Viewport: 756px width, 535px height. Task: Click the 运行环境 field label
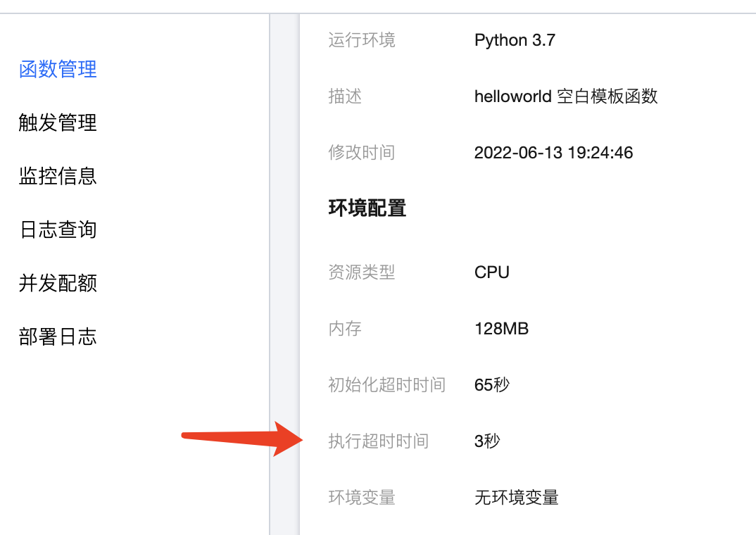[362, 40]
